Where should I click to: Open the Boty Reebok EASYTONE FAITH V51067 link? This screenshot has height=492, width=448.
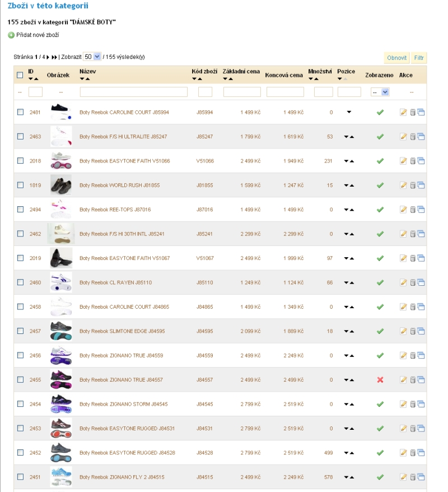click(x=124, y=258)
